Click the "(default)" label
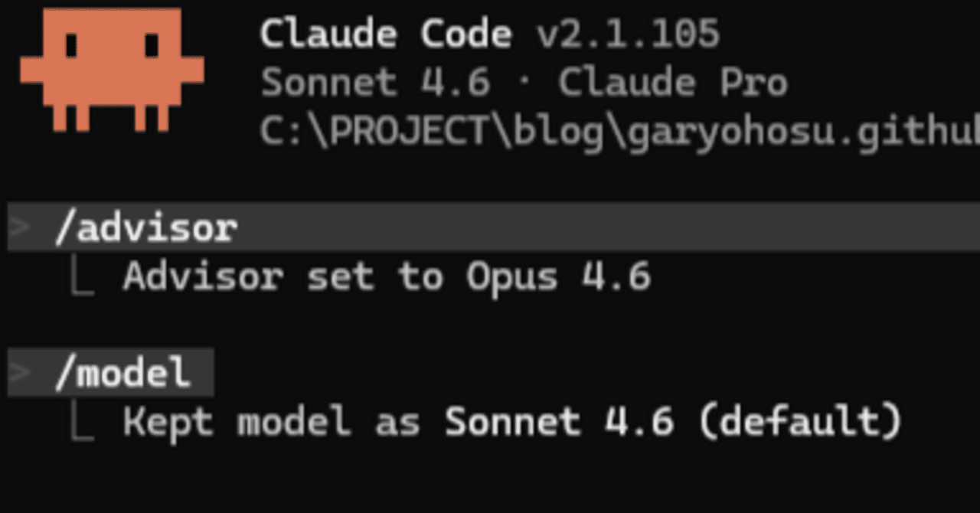Viewport: 980px width, 513px height. tap(800, 423)
